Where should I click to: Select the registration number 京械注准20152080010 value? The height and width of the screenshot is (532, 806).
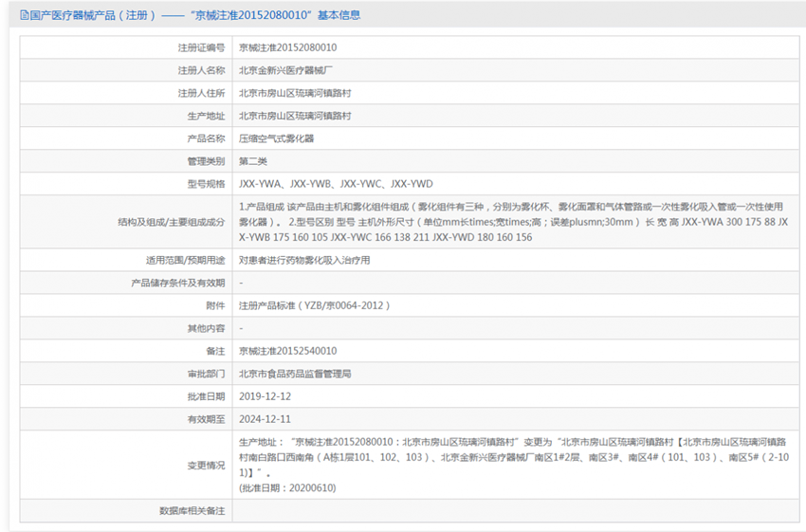(287, 47)
